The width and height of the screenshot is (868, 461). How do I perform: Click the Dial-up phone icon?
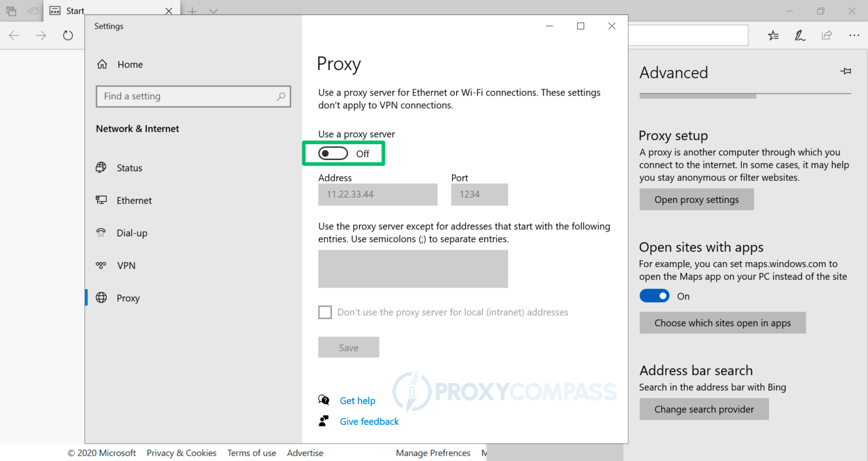pos(101,232)
